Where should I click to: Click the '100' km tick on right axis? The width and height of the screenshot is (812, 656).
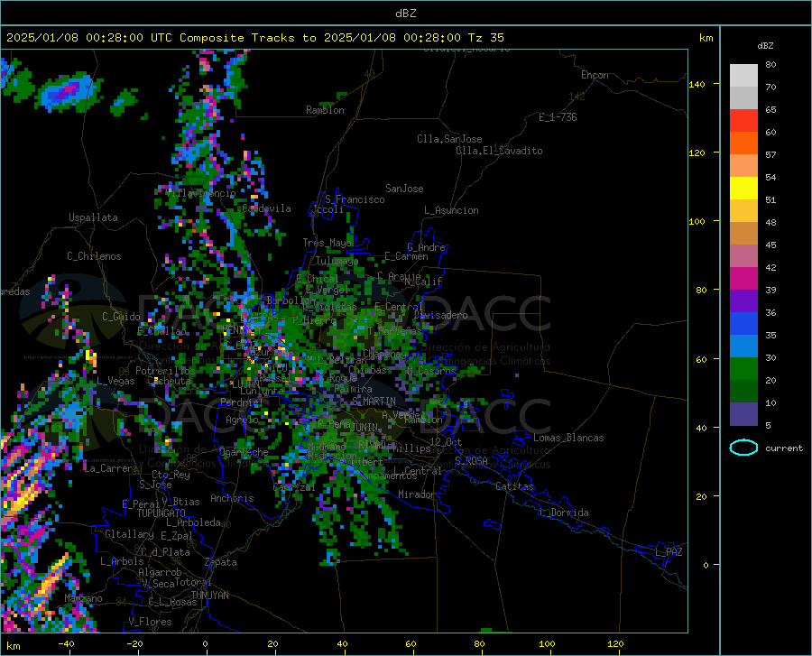[x=697, y=221]
